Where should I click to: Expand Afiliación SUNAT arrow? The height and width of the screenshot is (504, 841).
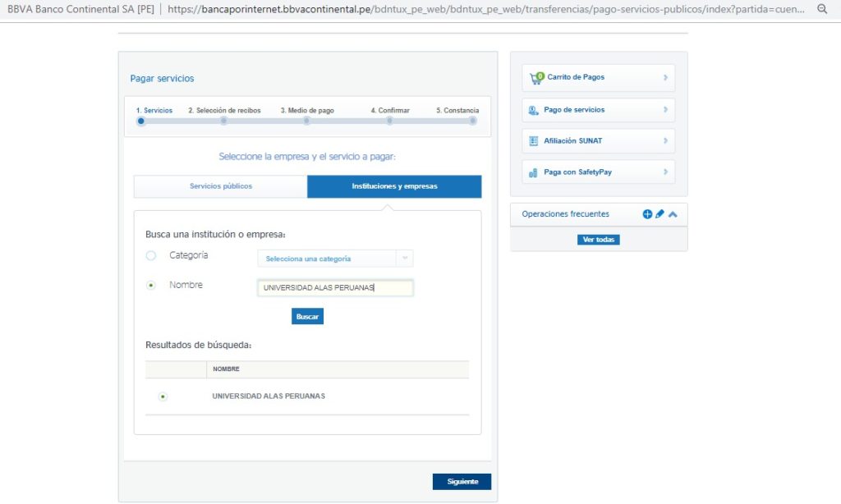(665, 140)
